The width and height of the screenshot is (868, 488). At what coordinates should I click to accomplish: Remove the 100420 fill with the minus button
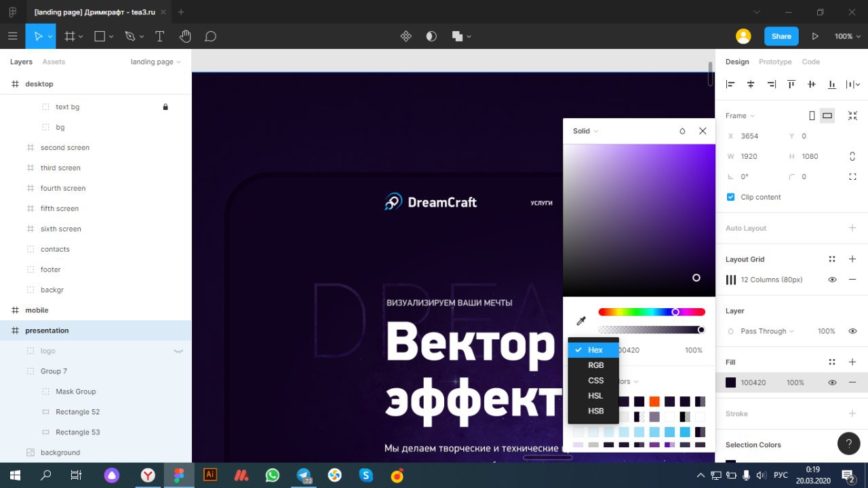pyautogui.click(x=852, y=383)
